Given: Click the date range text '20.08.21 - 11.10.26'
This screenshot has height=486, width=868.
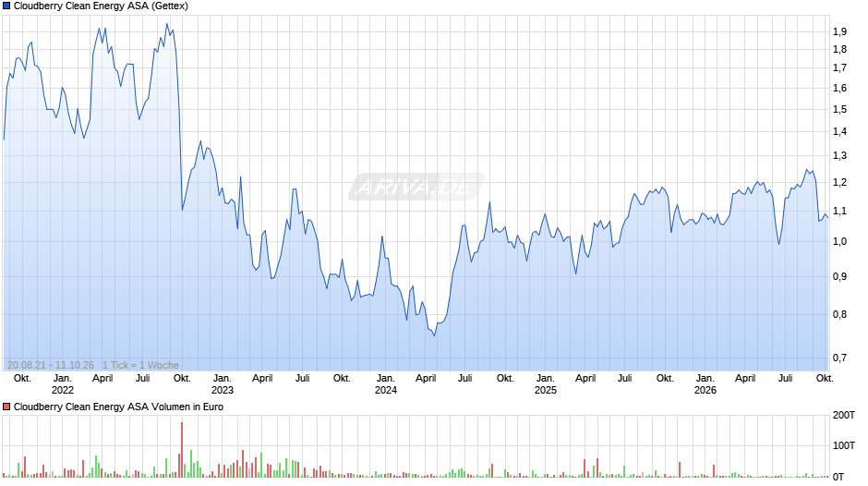Looking at the screenshot, I should 51,365.
